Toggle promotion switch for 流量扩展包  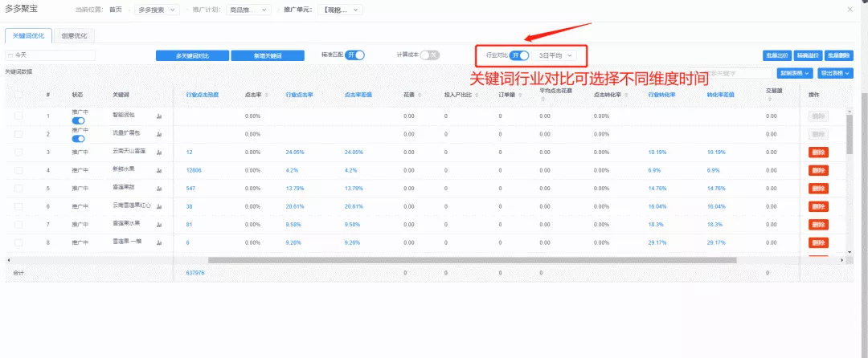[78, 139]
